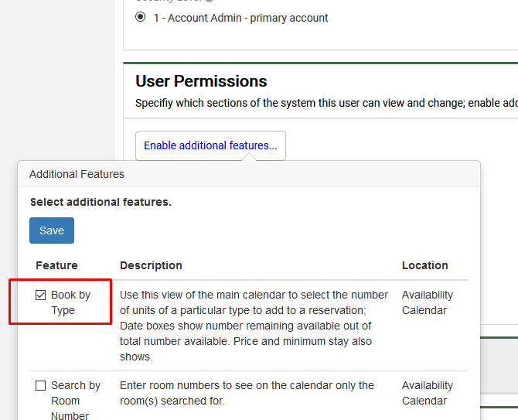Click Availability Calendar in the Search by Room Number row
518x420 pixels.
427,393
